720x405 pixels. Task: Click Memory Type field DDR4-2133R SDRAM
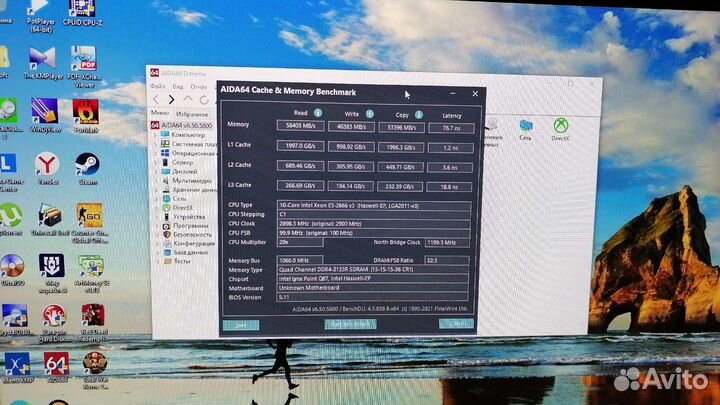pos(373,270)
